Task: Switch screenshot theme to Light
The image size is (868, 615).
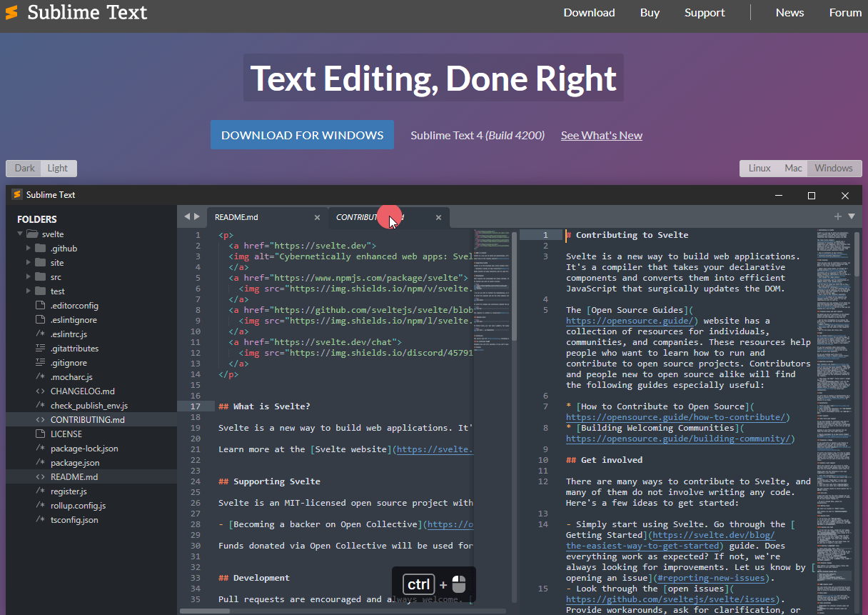Action: [x=58, y=169]
